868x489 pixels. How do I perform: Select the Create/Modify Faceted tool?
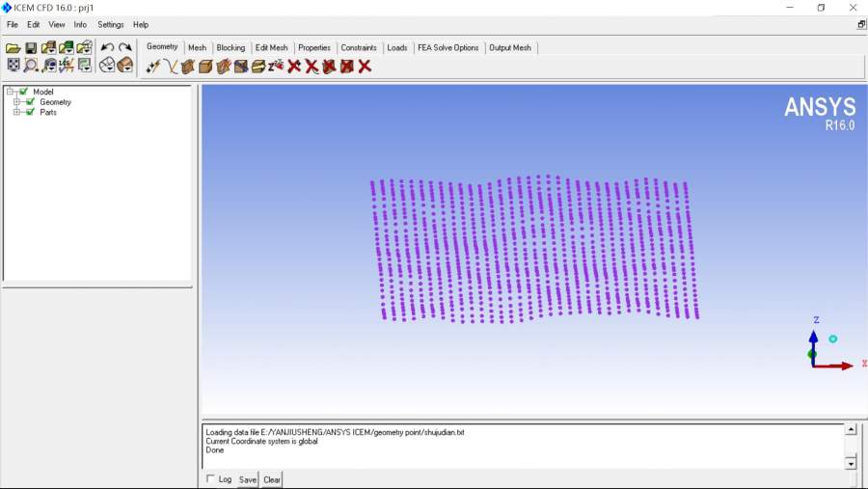tap(224, 67)
